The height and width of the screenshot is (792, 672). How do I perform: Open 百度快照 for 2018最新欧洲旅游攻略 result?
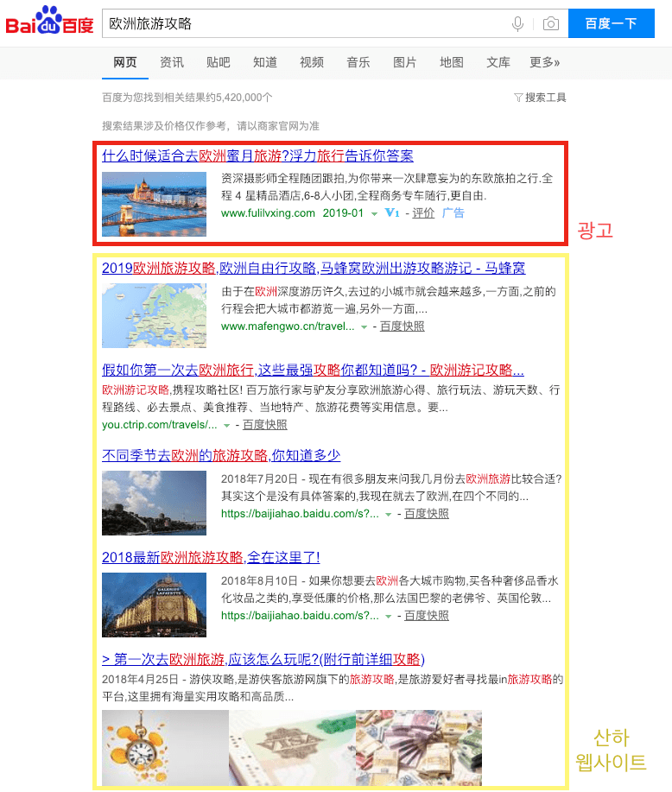point(427,615)
